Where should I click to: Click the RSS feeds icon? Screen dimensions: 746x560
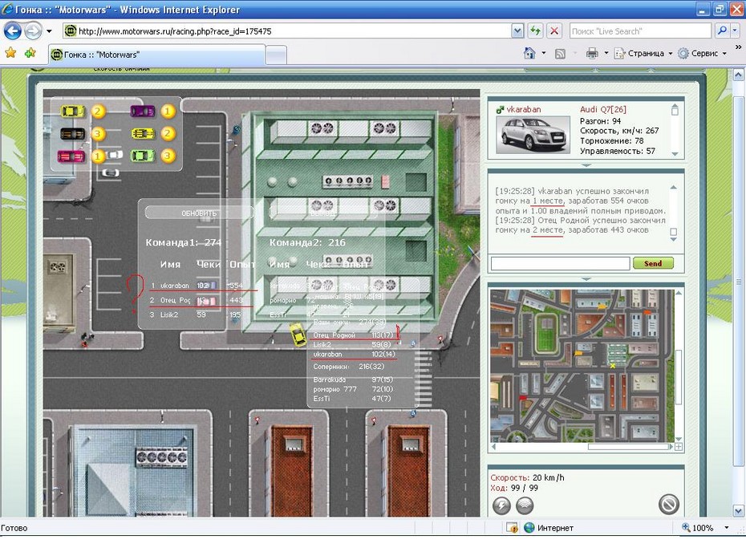(561, 54)
